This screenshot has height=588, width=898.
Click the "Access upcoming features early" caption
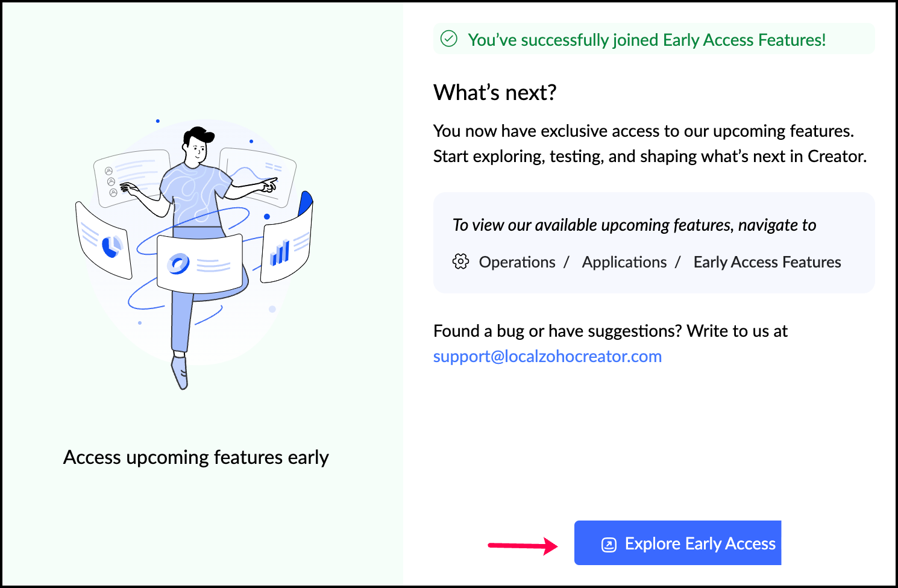pos(196,458)
